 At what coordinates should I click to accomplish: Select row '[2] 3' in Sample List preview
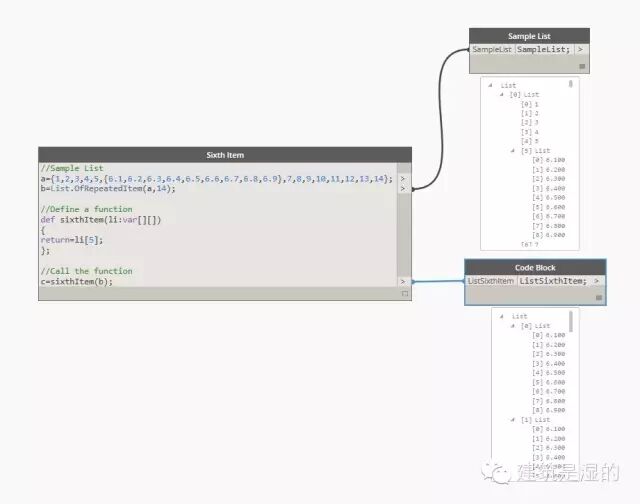coord(530,122)
